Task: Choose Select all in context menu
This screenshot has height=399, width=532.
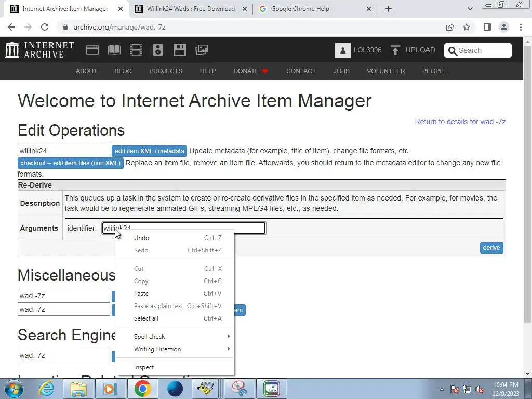Action: [x=175, y=318]
